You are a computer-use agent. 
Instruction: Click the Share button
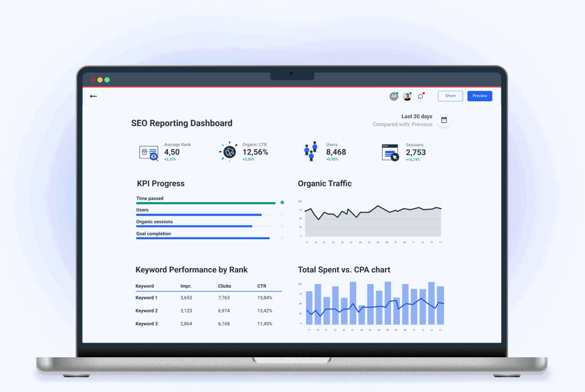click(450, 95)
